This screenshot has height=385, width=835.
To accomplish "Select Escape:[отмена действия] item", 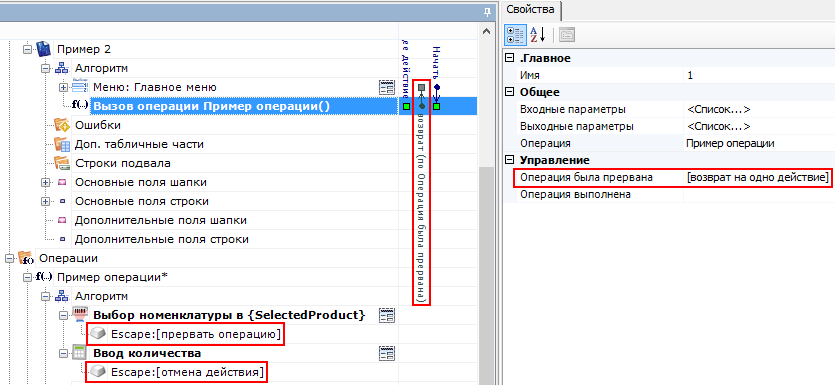I will pos(186,372).
